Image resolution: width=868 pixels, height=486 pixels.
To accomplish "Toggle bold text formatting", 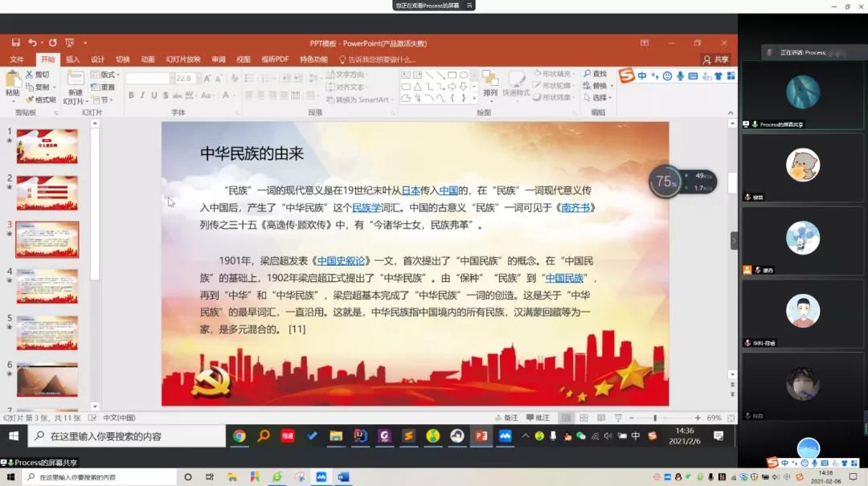I will click(x=131, y=96).
